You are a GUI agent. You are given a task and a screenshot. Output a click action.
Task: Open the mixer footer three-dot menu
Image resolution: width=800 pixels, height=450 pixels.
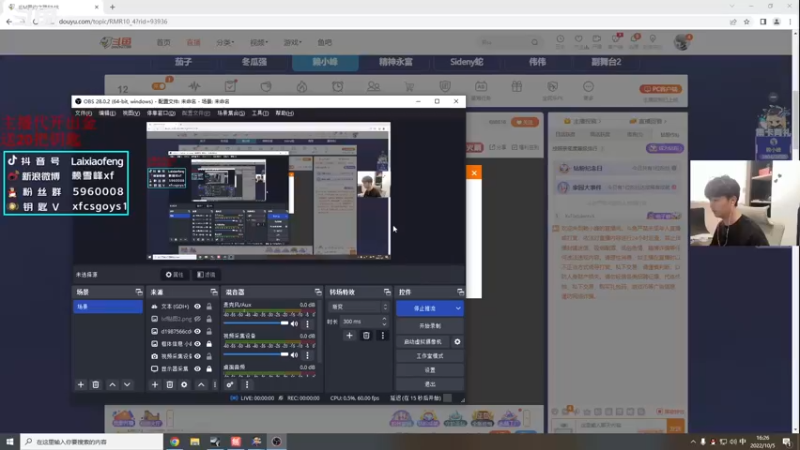[x=247, y=385]
